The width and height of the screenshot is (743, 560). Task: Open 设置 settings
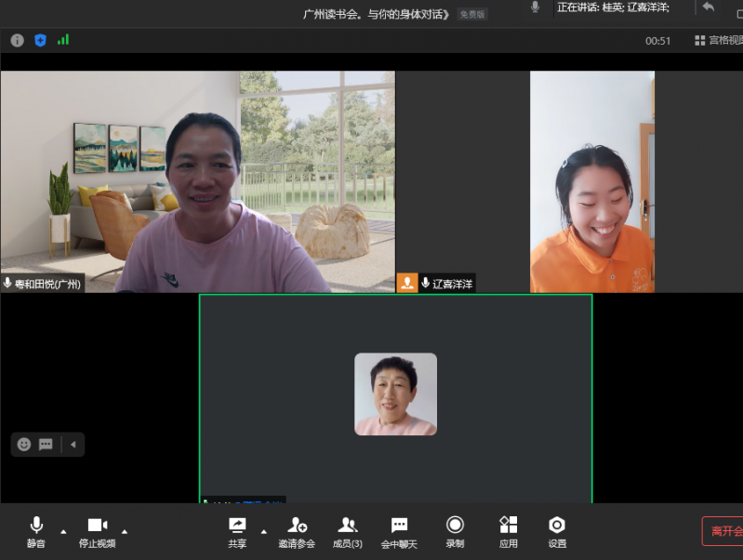coord(556,531)
